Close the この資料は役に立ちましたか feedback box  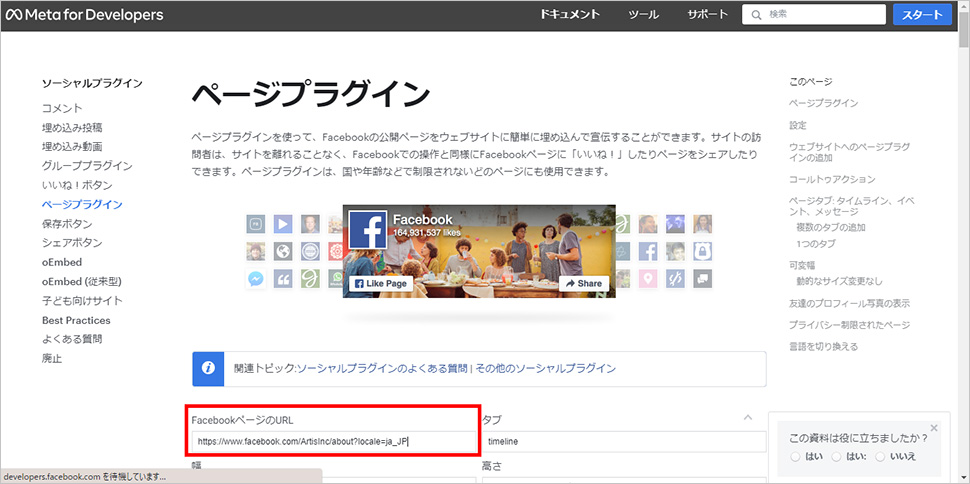pyautogui.click(x=934, y=428)
